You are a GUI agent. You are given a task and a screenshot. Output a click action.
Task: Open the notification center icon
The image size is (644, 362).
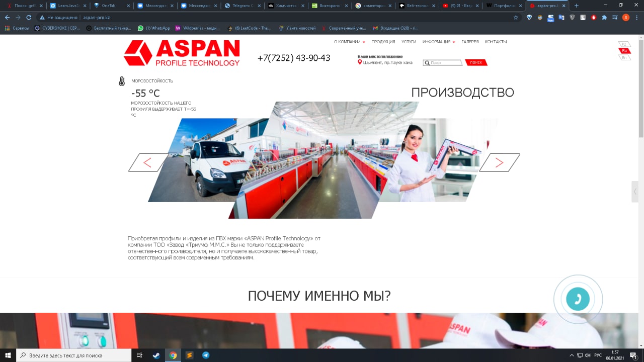coord(633,355)
